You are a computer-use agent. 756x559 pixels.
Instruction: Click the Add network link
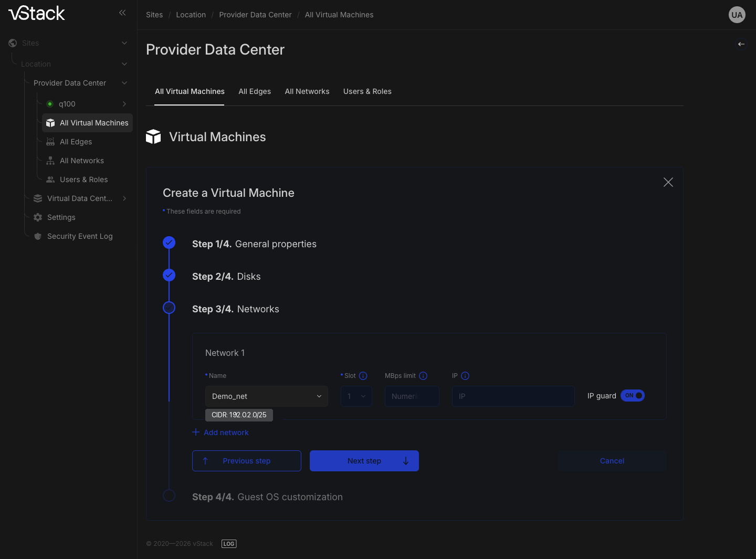point(220,433)
